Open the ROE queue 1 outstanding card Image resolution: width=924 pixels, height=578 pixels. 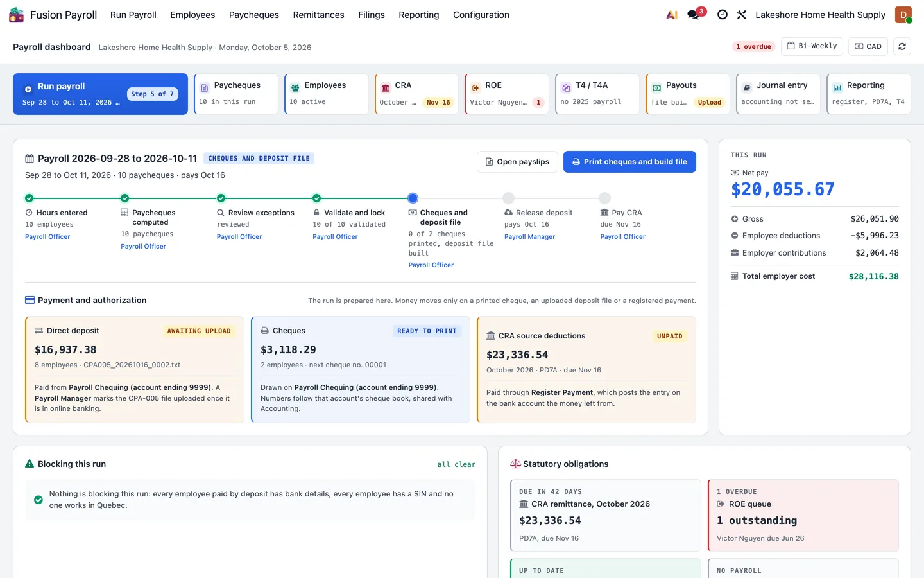click(803, 515)
